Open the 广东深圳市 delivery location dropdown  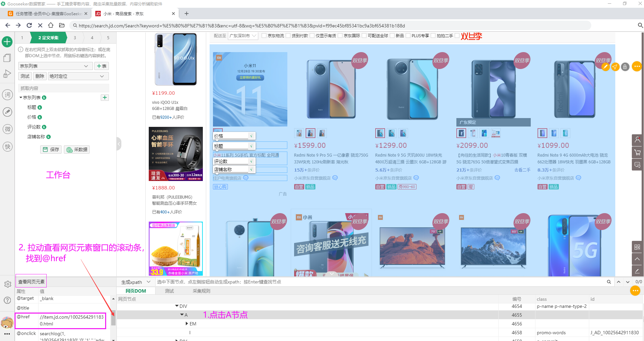(x=243, y=36)
